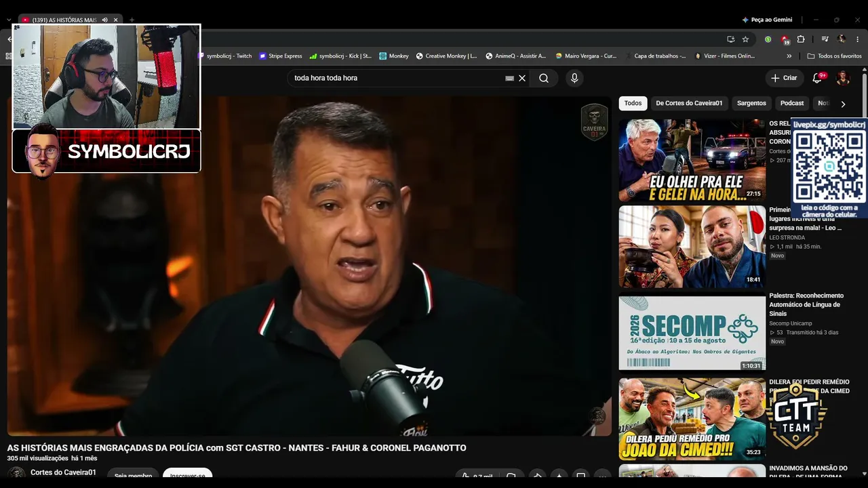Open the 'EU OLHEI PRA ELE' video thumbnail
The height and width of the screenshot is (488, 868).
[x=692, y=161]
